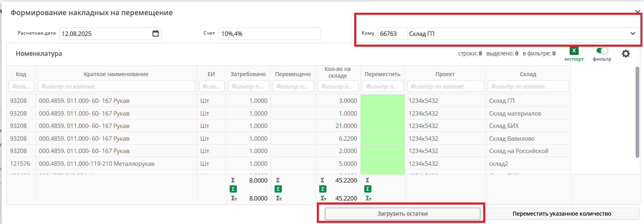The width and height of the screenshot is (644, 224).
Task: Open table settings gear icon
Action: (x=626, y=53)
